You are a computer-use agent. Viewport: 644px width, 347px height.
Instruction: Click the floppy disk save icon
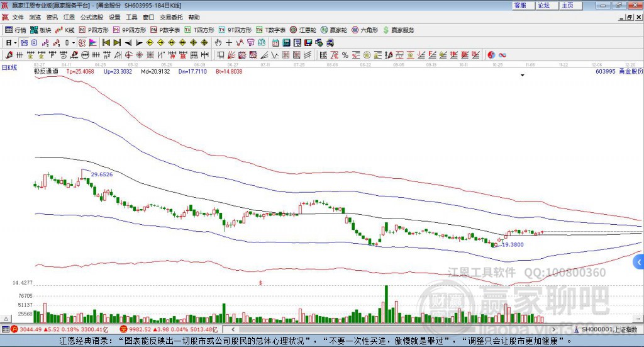(308, 43)
